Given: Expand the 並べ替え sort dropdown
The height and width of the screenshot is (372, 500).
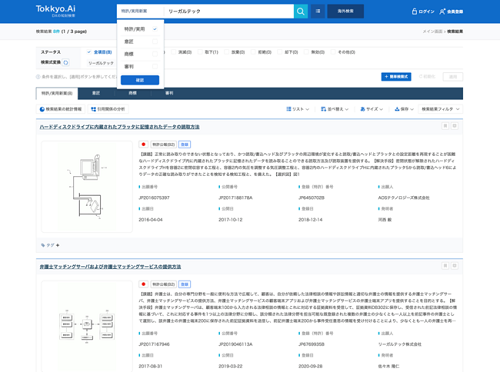Looking at the screenshot, I should [x=334, y=109].
